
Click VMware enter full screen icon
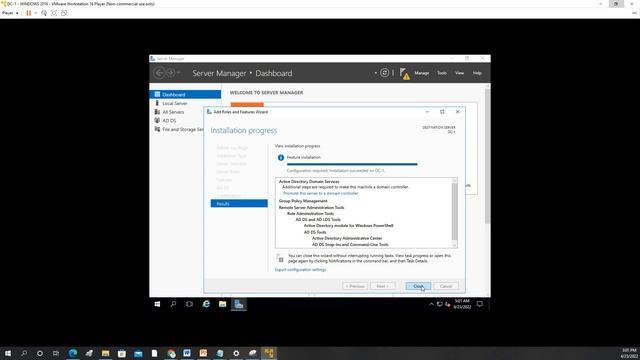click(54, 13)
